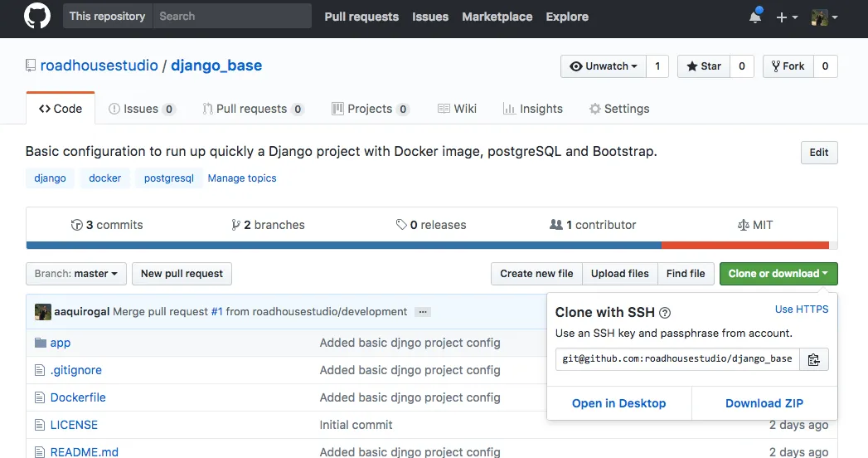Click the commits history clock icon
This screenshot has height=458, width=868.
pyautogui.click(x=76, y=225)
